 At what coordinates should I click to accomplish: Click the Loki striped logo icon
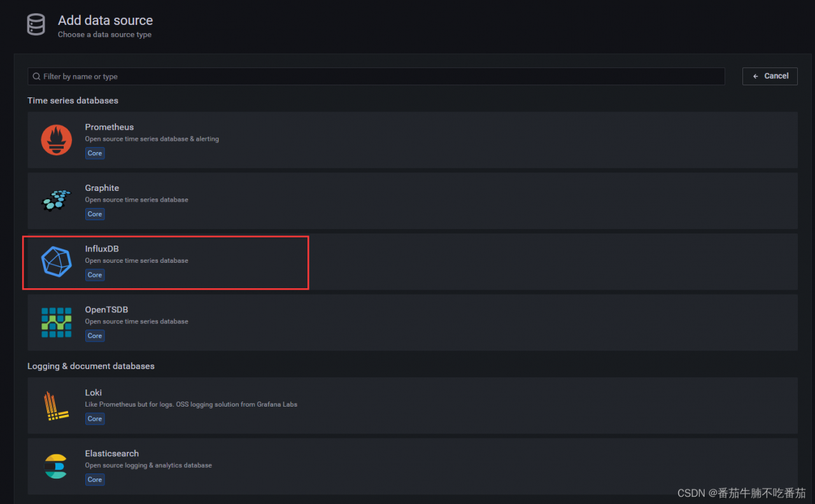[x=56, y=406]
